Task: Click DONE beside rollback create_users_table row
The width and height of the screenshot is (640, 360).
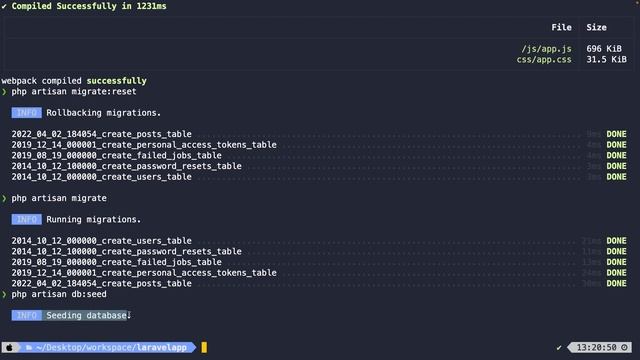Action: point(616,177)
